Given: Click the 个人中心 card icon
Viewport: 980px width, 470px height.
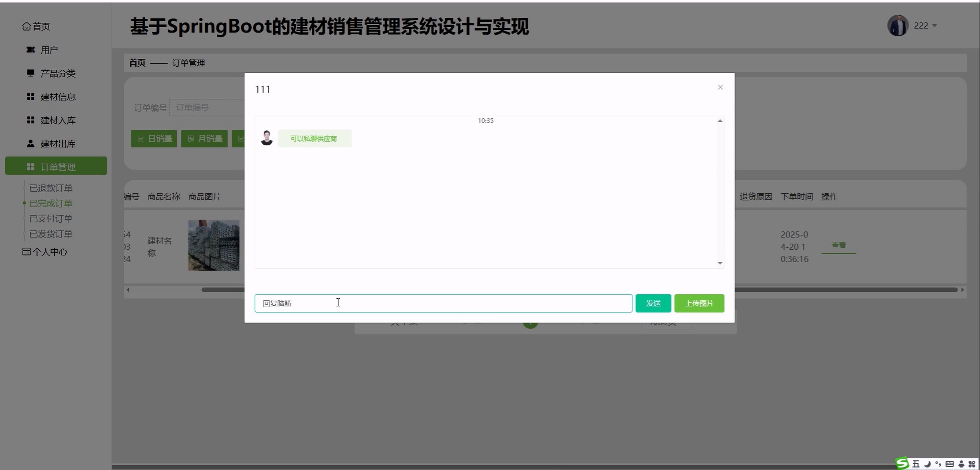Looking at the screenshot, I should click(x=26, y=252).
